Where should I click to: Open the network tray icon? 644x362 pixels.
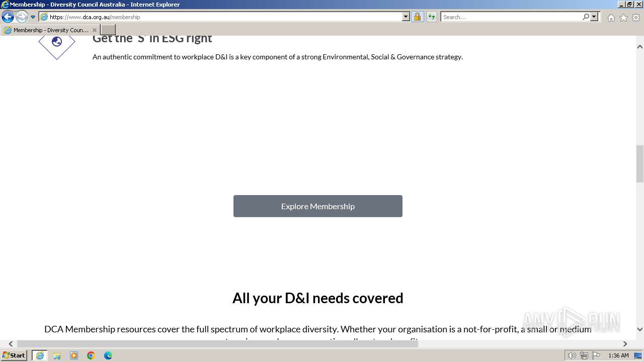[x=584, y=355]
